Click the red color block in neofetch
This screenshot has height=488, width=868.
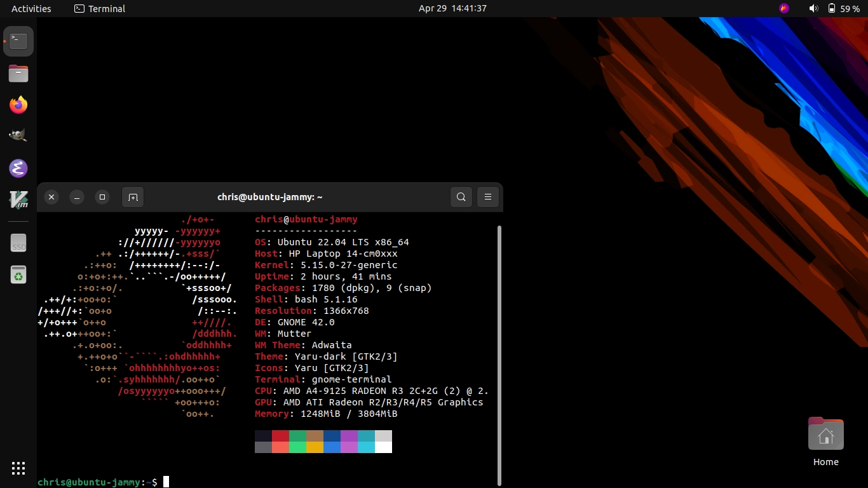[280, 436]
